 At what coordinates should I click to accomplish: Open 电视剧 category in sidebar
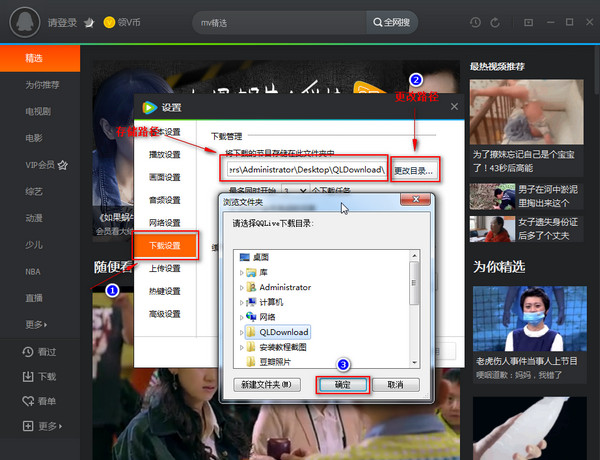coord(40,111)
